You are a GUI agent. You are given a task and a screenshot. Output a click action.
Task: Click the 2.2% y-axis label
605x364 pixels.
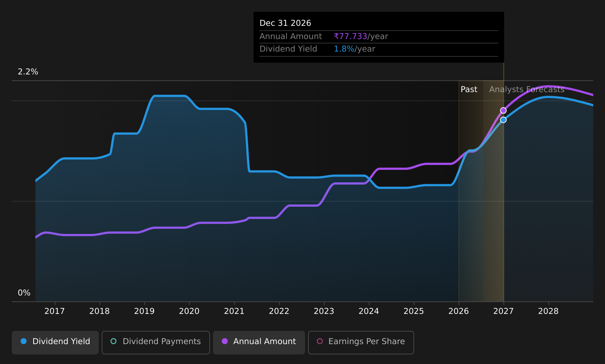pyautogui.click(x=28, y=72)
